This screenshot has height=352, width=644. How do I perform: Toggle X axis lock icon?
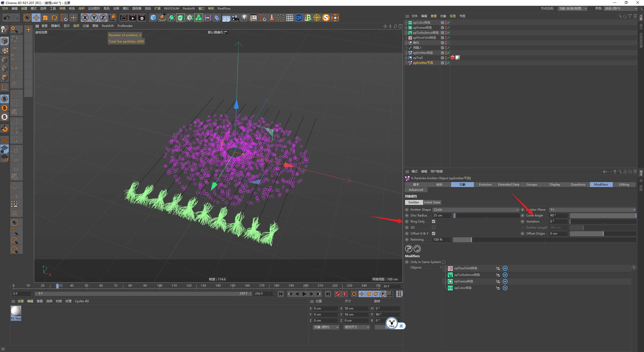[x=85, y=18]
